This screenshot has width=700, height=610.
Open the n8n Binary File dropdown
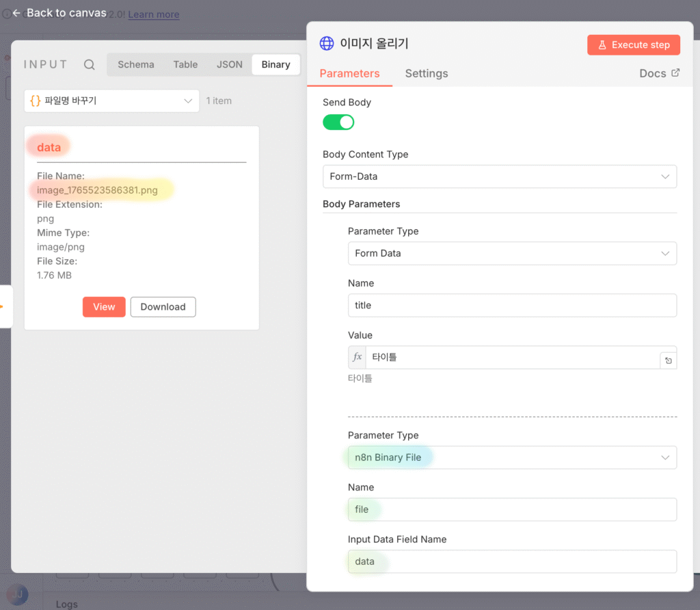511,457
